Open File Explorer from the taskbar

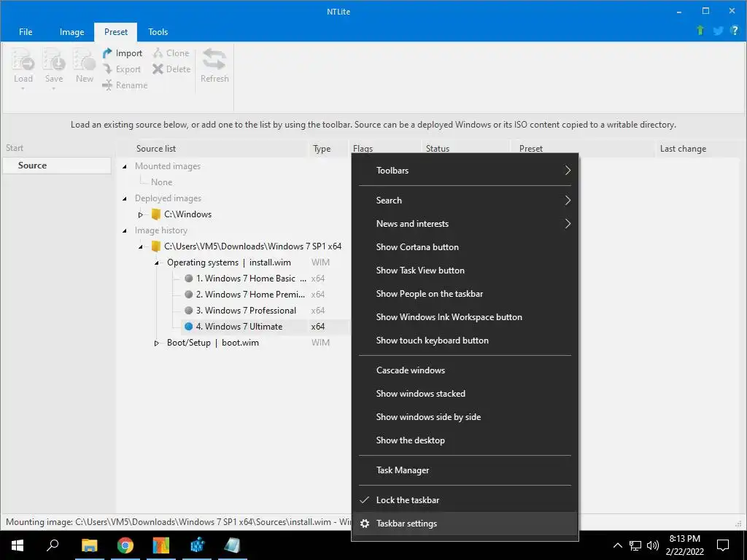click(x=89, y=545)
